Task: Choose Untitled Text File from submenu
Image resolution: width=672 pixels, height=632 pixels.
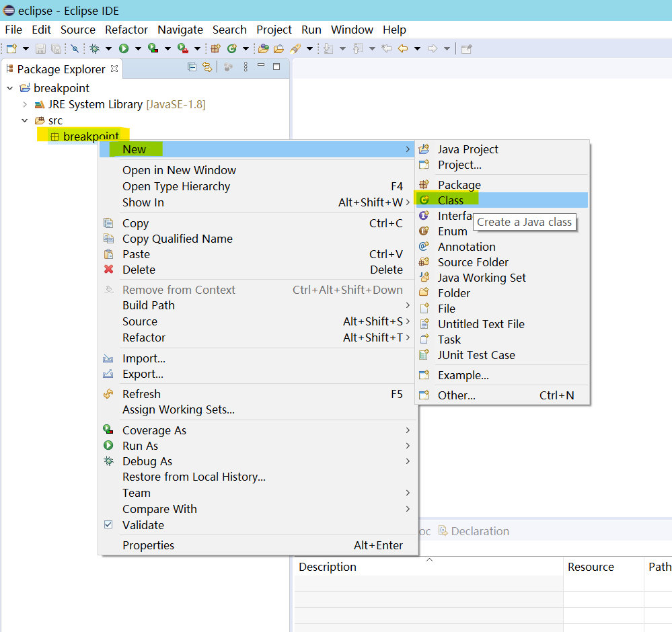Action: [502, 324]
